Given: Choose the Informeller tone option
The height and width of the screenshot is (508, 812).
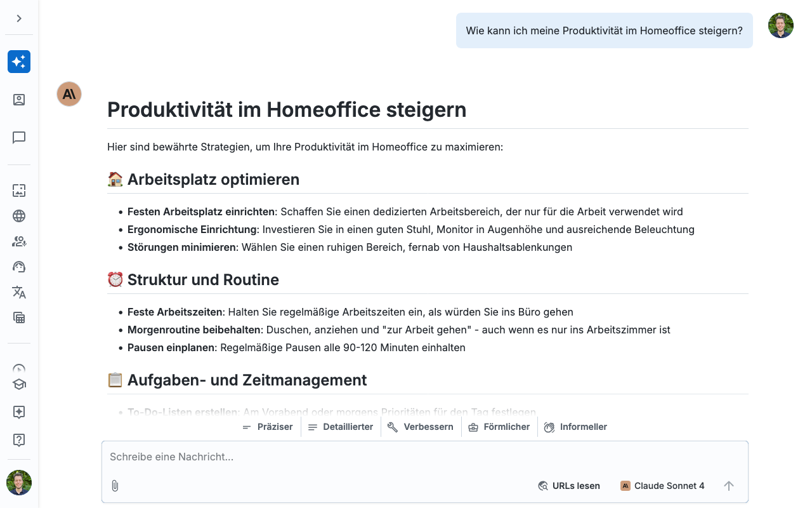Looking at the screenshot, I should [575, 427].
